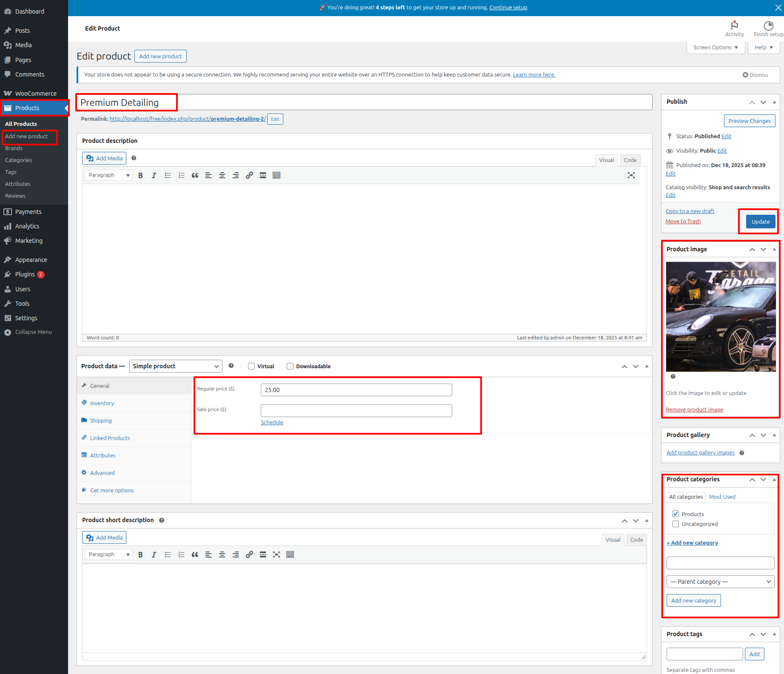This screenshot has height=674, width=784.
Task: Click Bold icon in Product description toolbar
Action: pyautogui.click(x=140, y=175)
